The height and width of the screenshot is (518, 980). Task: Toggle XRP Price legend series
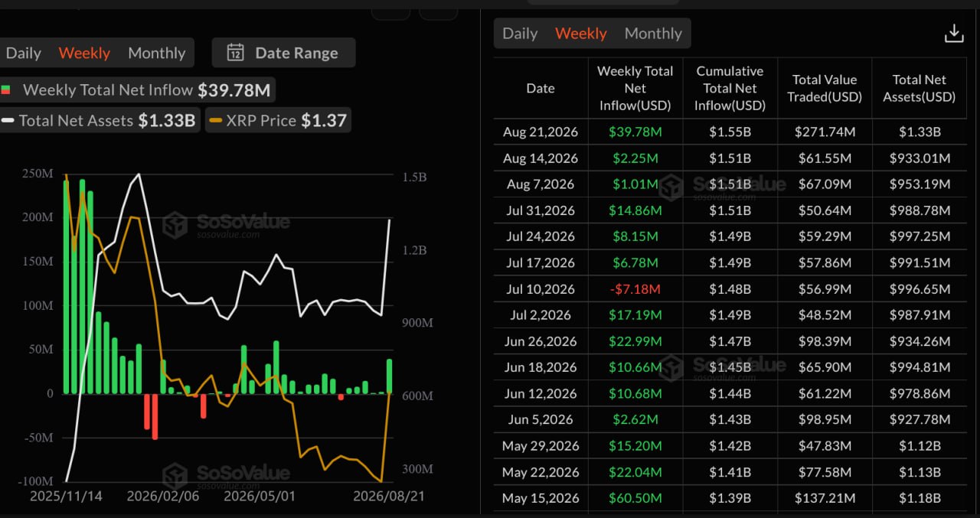(278, 120)
